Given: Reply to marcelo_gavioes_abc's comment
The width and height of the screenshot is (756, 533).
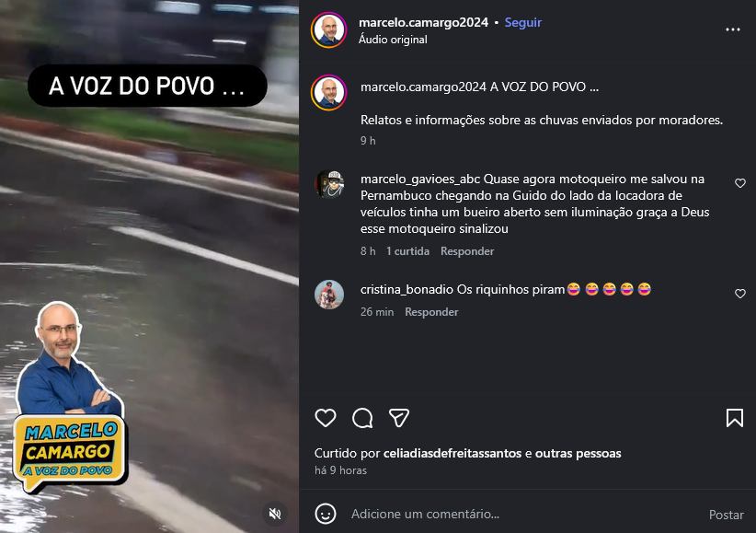Looking at the screenshot, I should pos(466,251).
